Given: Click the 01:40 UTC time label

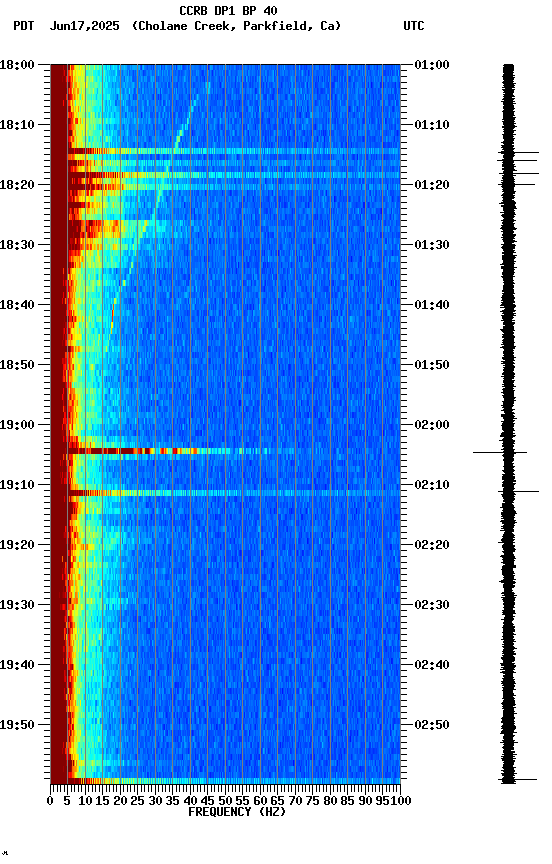Looking at the screenshot, I should tap(432, 305).
